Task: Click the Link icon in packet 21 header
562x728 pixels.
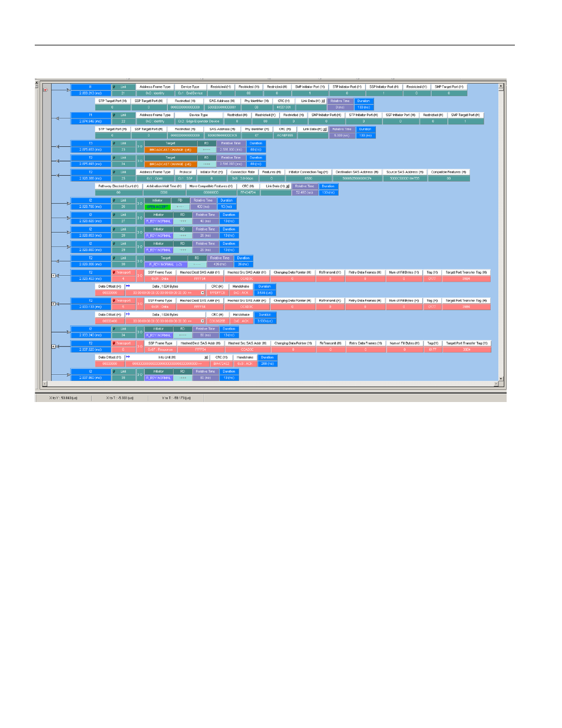Action: (114, 87)
